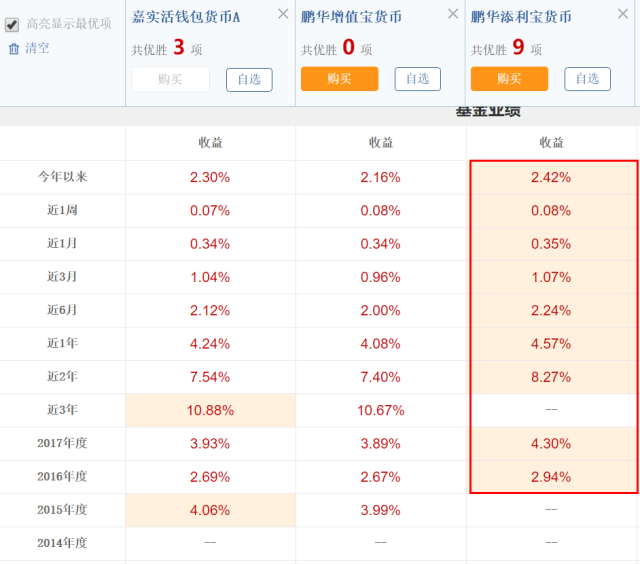Select the 近1年 row label
Image resolution: width=640 pixels, height=564 pixels.
62,343
